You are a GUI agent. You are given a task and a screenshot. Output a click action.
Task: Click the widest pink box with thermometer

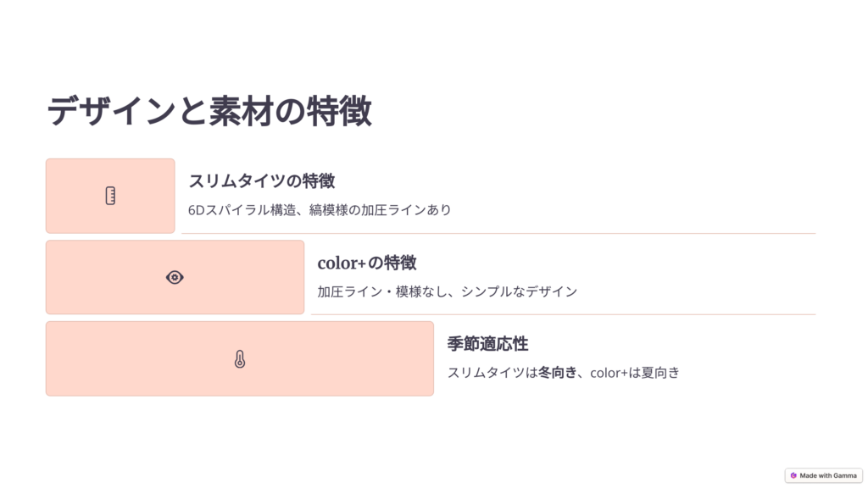tap(240, 358)
